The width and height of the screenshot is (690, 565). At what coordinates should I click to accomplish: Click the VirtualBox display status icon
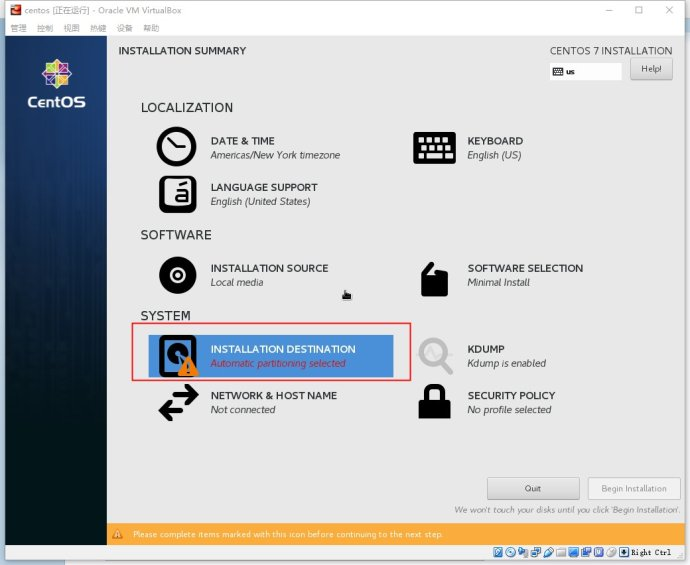[x=573, y=552]
